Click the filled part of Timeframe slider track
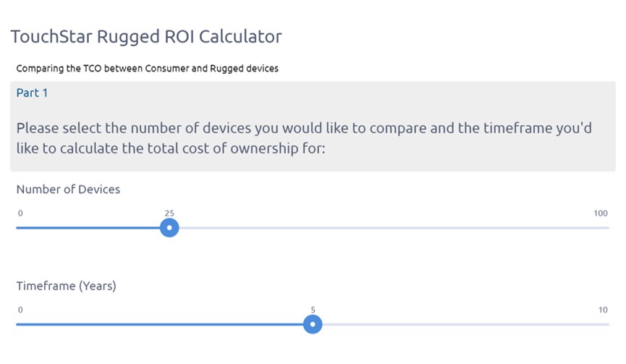Image resolution: width=626 pixels, height=364 pixels. coord(163,324)
